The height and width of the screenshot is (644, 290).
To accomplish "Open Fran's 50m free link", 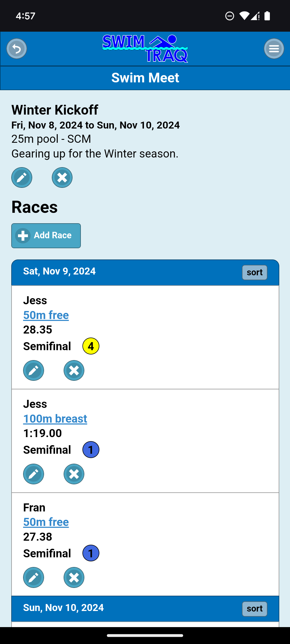I will (46, 522).
